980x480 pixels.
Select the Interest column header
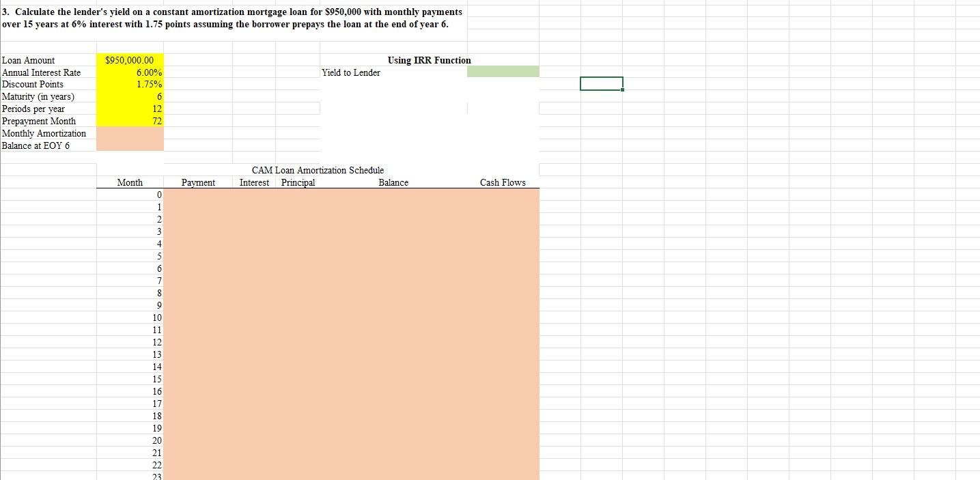[253, 182]
